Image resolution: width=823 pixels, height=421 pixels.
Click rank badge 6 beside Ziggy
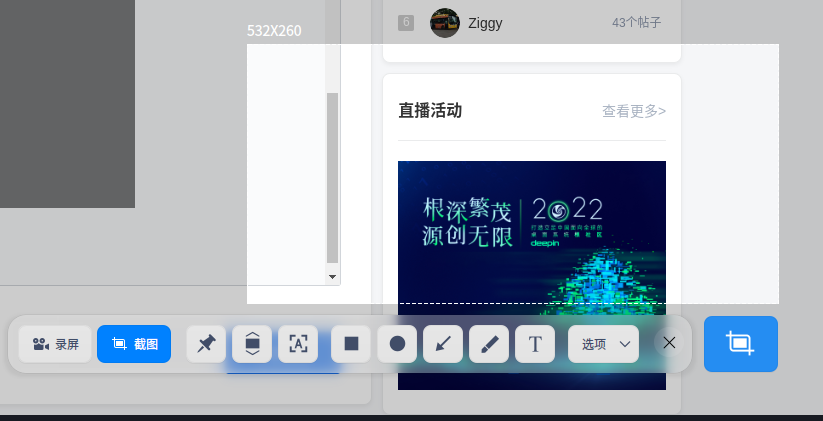point(406,23)
